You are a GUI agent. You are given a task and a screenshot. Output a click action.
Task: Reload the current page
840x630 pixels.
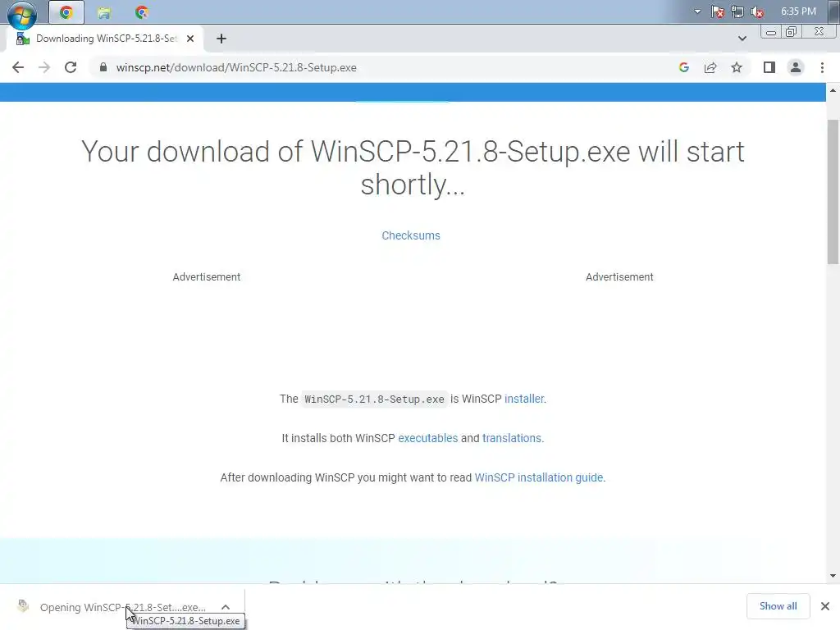(x=71, y=67)
